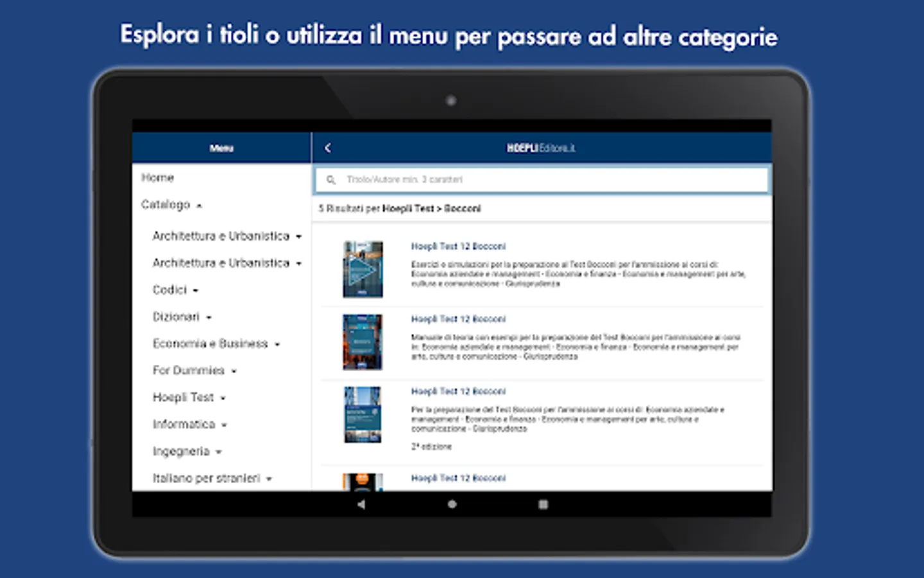Image resolution: width=924 pixels, height=578 pixels.
Task: Select the Ingegneria category label
Action: (181, 451)
